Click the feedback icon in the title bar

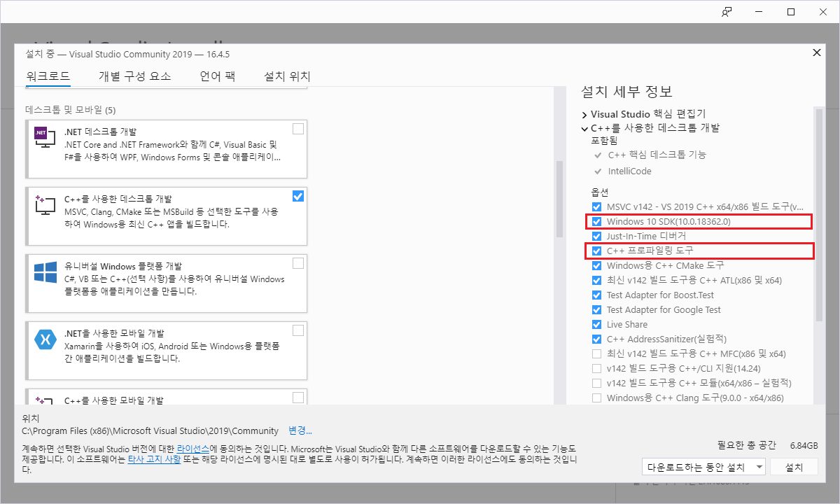tap(726, 12)
